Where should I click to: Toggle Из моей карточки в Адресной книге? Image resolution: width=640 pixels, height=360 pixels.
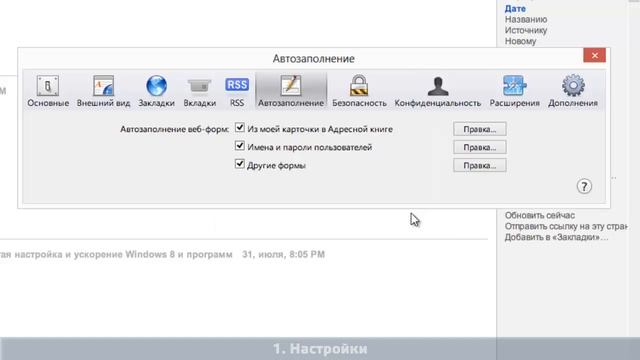240,128
